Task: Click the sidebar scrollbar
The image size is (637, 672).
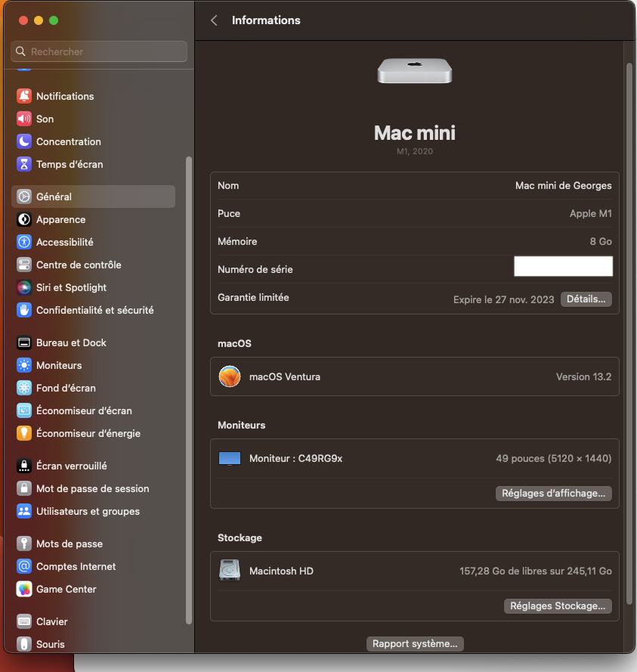Action: [x=188, y=390]
